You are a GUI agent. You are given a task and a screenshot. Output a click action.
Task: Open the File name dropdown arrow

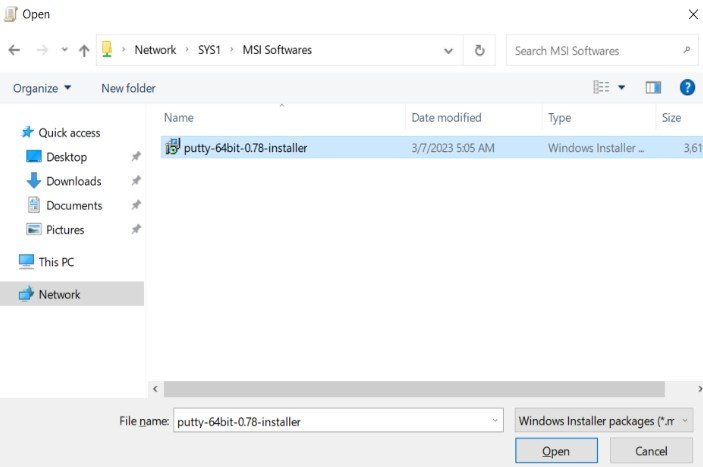(x=495, y=420)
